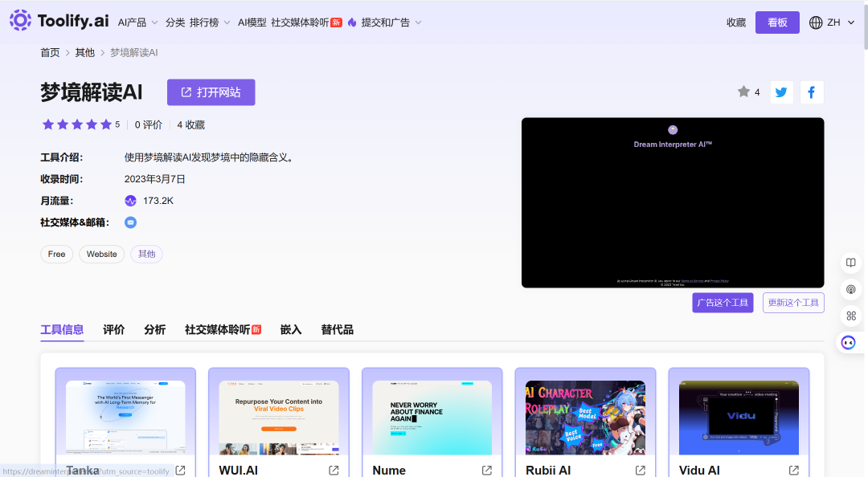Click the four-squares apps icon in sidebar
Screen dimensions: 868x477
tap(851, 316)
